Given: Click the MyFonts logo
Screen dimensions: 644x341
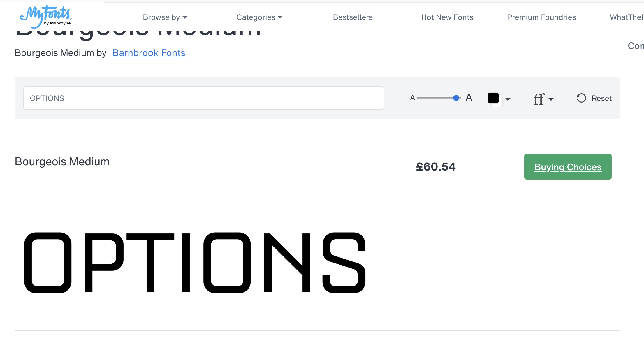Looking at the screenshot, I should pyautogui.click(x=45, y=16).
